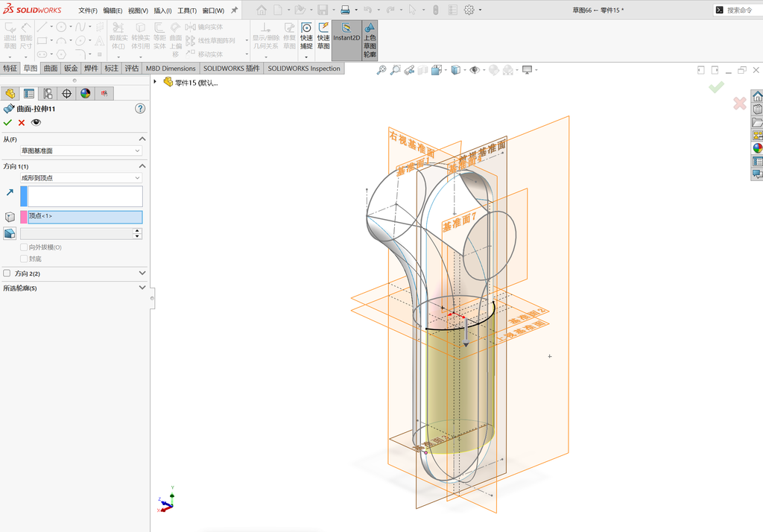Click the Zoom to Area icon
Image resolution: width=763 pixels, height=532 pixels.
point(396,70)
